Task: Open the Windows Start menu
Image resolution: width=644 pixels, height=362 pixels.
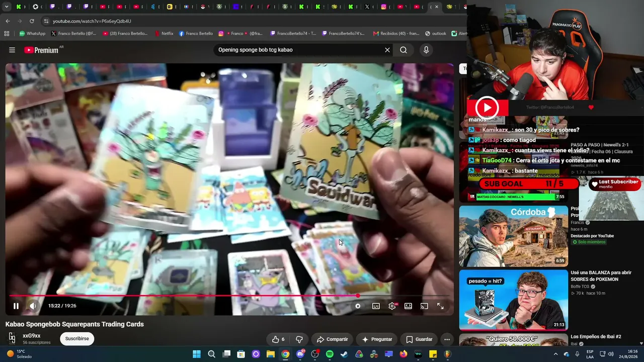Action: click(197, 354)
